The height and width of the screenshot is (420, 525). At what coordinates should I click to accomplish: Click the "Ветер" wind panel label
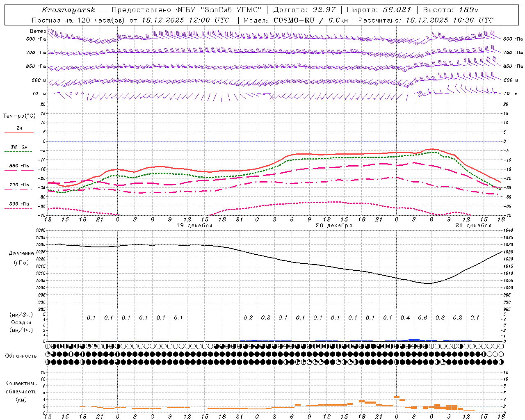(x=38, y=31)
